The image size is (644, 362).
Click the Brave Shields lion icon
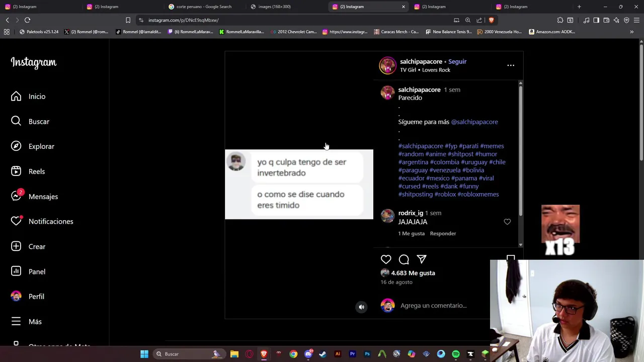coord(491,20)
